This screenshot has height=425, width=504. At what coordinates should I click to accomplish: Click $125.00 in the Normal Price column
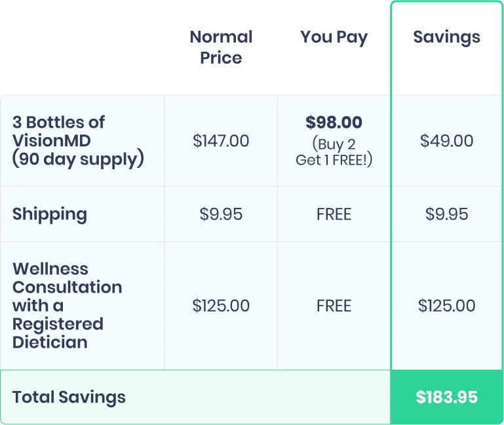(221, 306)
